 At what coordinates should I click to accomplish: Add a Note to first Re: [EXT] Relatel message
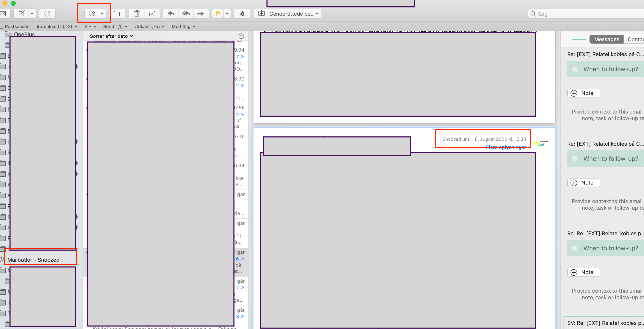pos(584,93)
